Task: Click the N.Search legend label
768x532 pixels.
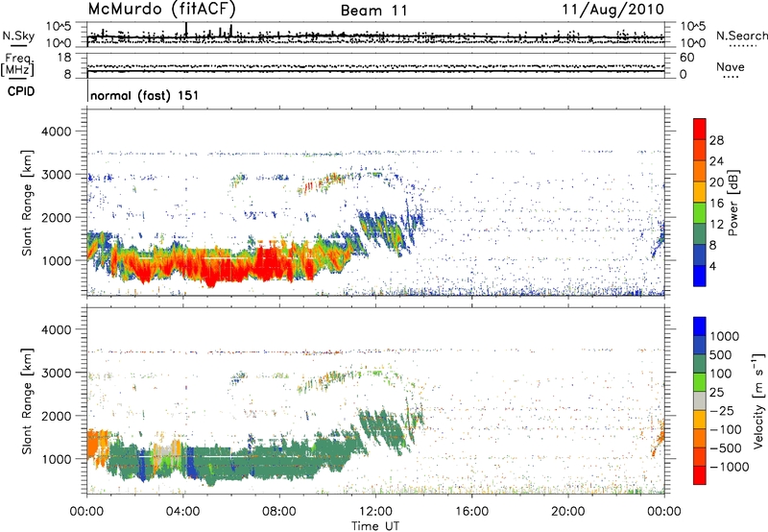Action: click(741, 36)
